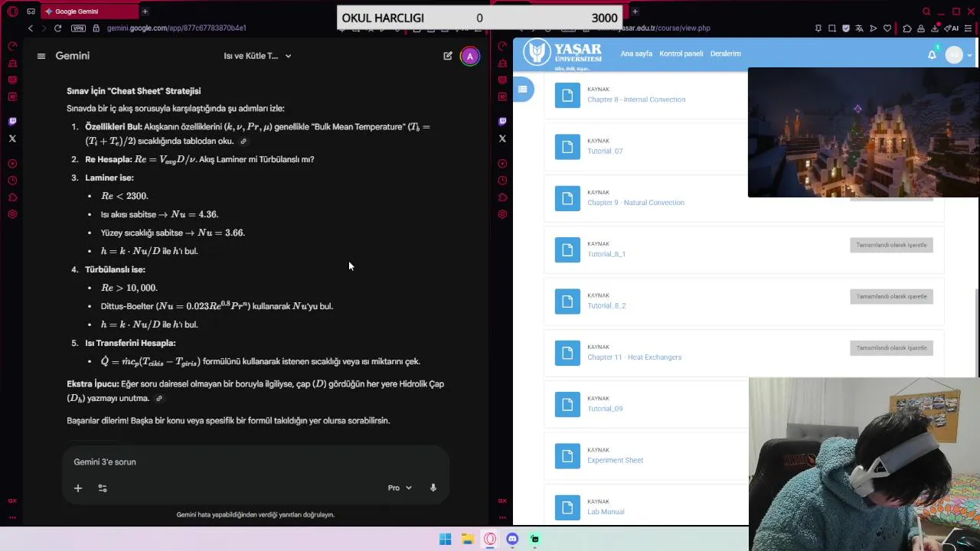Open the Gemini main menu hamburger
Viewport: 980px width, 551px height.
(x=41, y=56)
